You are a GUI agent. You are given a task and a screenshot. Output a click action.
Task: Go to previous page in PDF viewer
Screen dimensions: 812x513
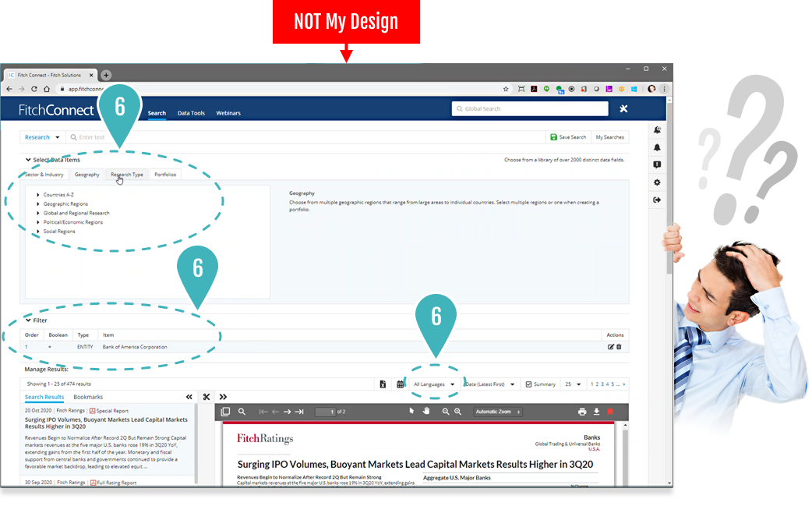276,412
